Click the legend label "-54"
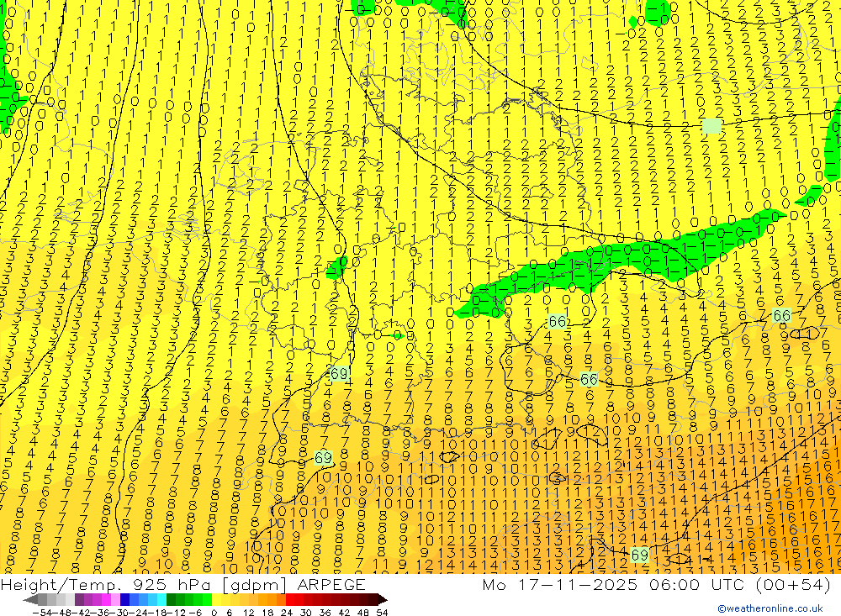Screen dimensions: 841x616 point(43,613)
